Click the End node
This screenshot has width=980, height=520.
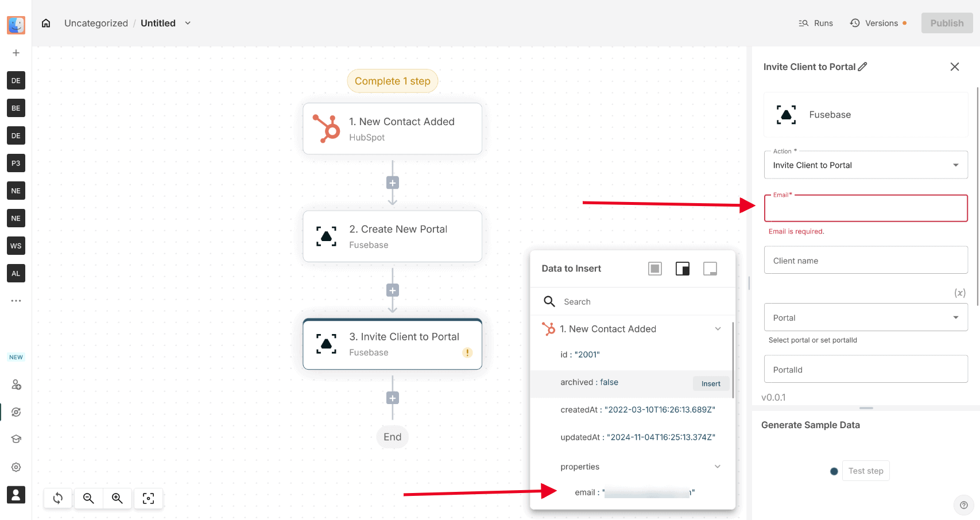[x=393, y=437]
